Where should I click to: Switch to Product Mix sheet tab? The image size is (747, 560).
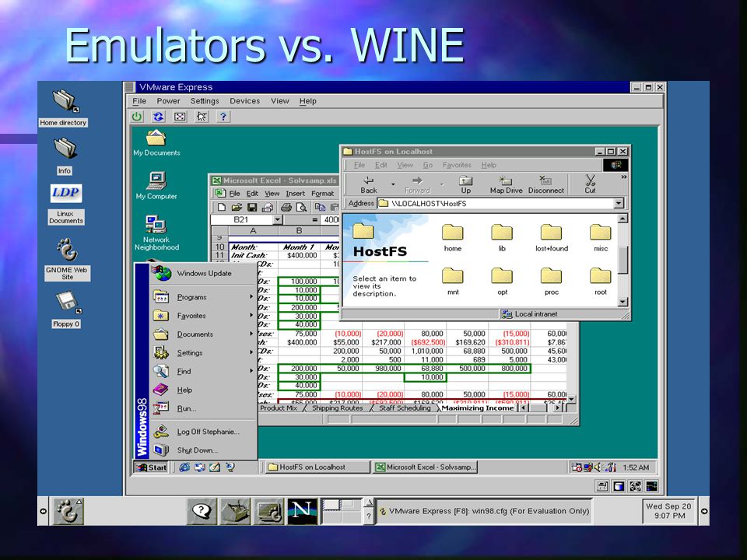[279, 408]
